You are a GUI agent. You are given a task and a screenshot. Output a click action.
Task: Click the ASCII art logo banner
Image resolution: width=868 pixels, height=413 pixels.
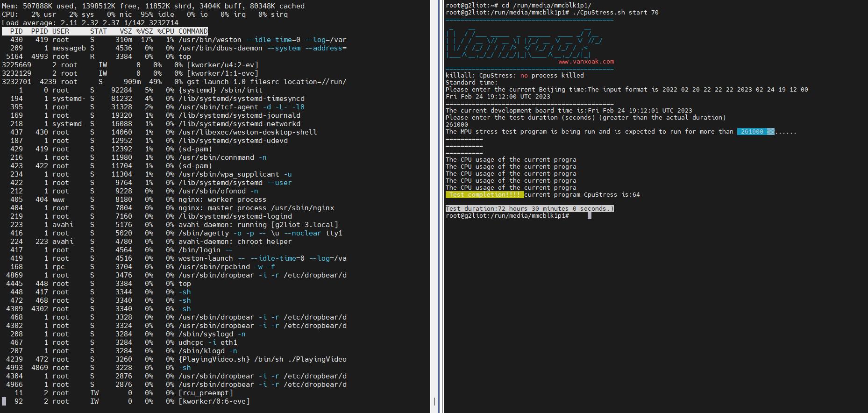click(x=524, y=42)
